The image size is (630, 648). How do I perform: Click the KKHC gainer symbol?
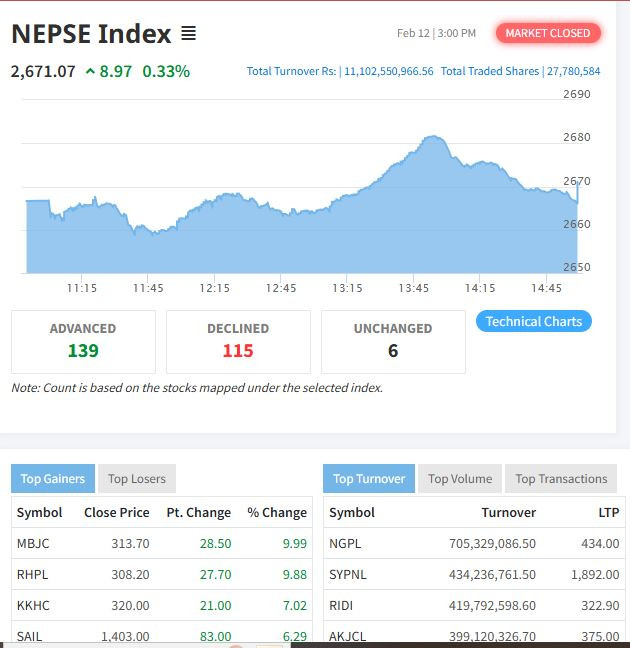[33, 606]
